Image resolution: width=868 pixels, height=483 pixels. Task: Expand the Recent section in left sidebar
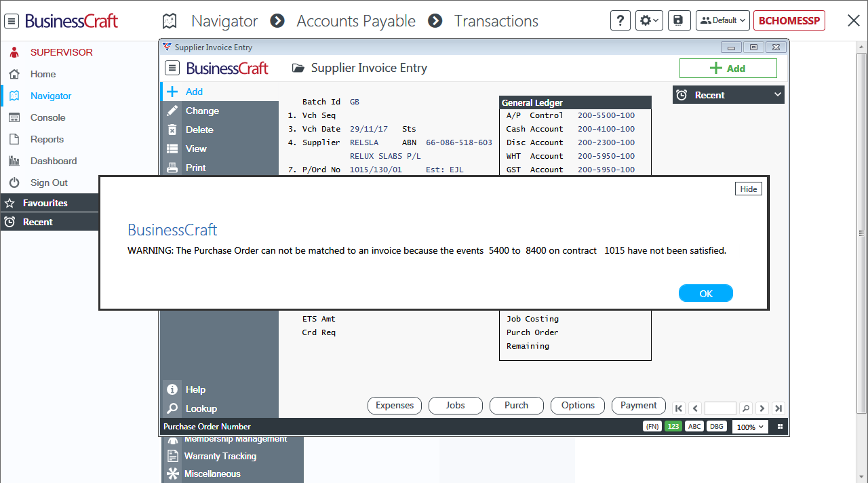(x=50, y=222)
